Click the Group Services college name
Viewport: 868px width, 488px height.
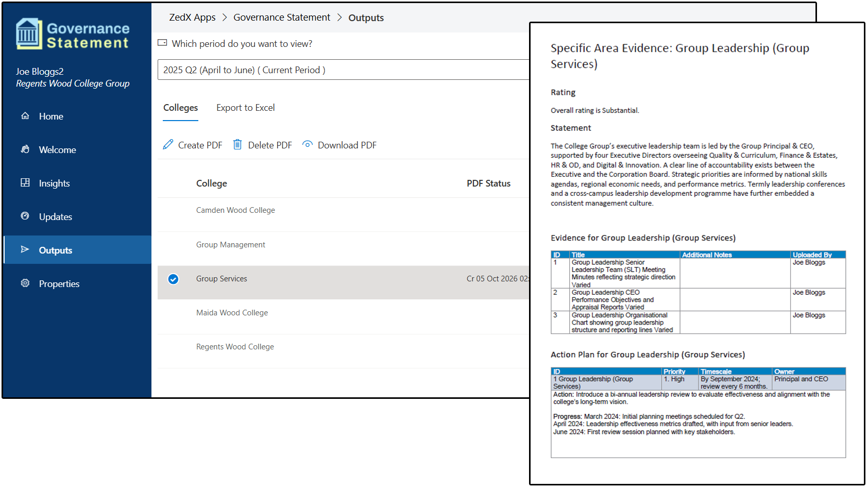tap(222, 279)
